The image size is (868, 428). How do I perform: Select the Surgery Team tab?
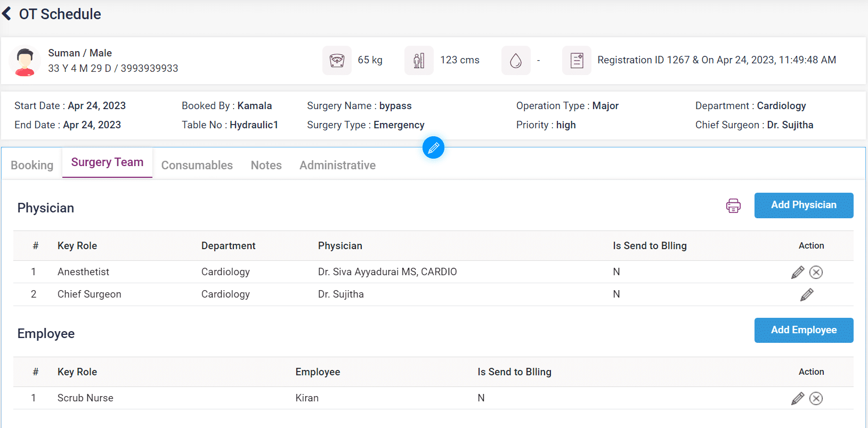coord(107,162)
